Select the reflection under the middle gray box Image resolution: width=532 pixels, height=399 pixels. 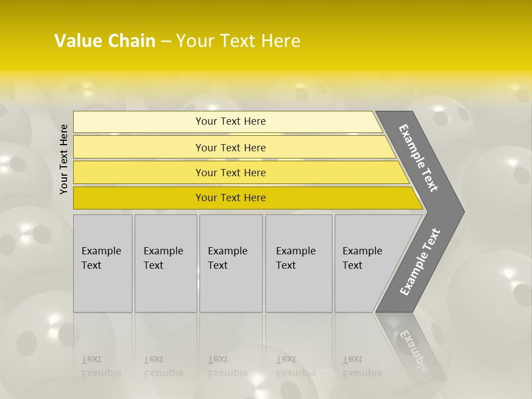231,366
